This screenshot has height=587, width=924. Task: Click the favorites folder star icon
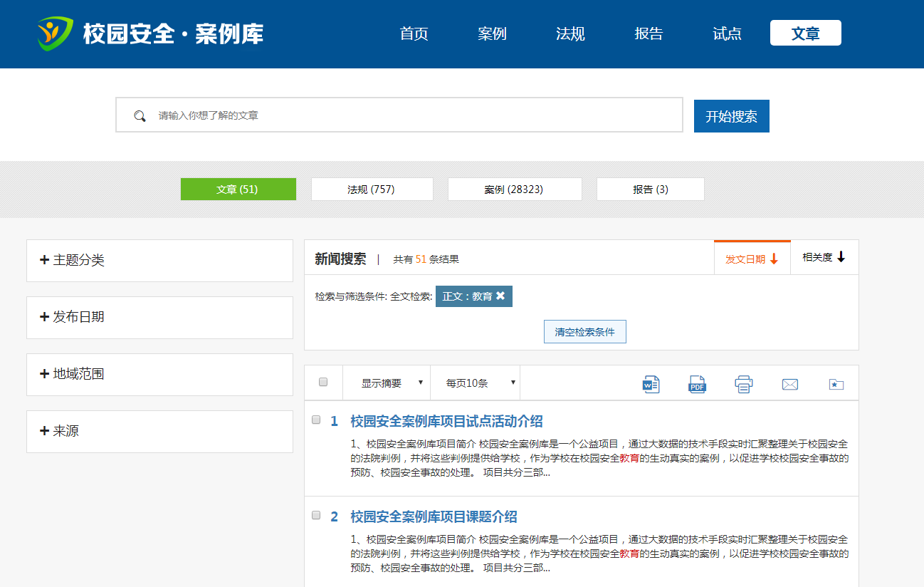tap(836, 384)
